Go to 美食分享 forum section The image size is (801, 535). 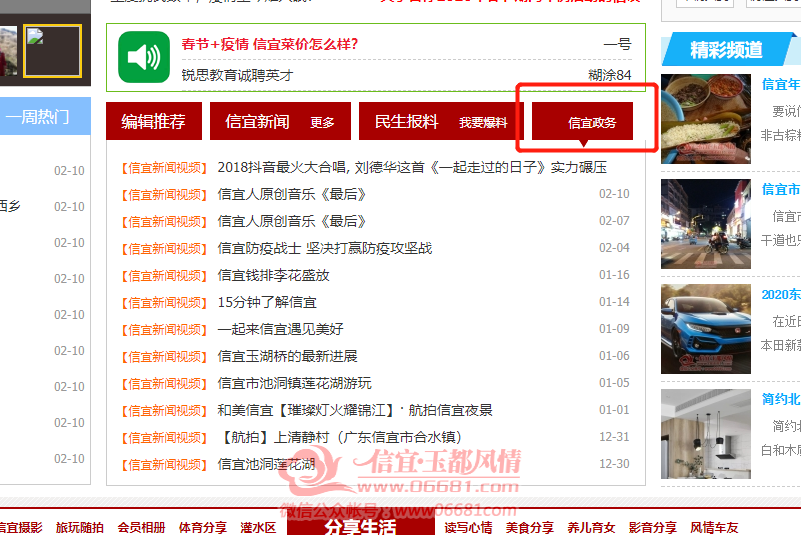pos(530,527)
